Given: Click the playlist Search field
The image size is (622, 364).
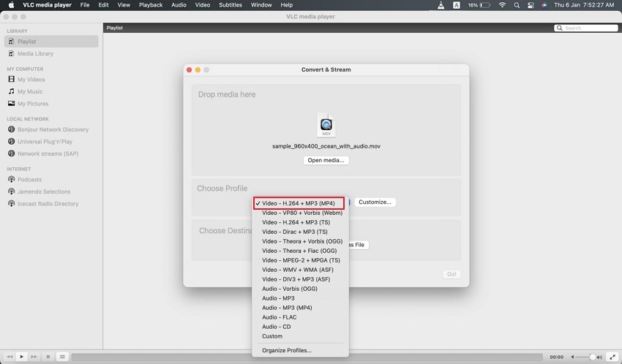Looking at the screenshot, I should tap(586, 28).
